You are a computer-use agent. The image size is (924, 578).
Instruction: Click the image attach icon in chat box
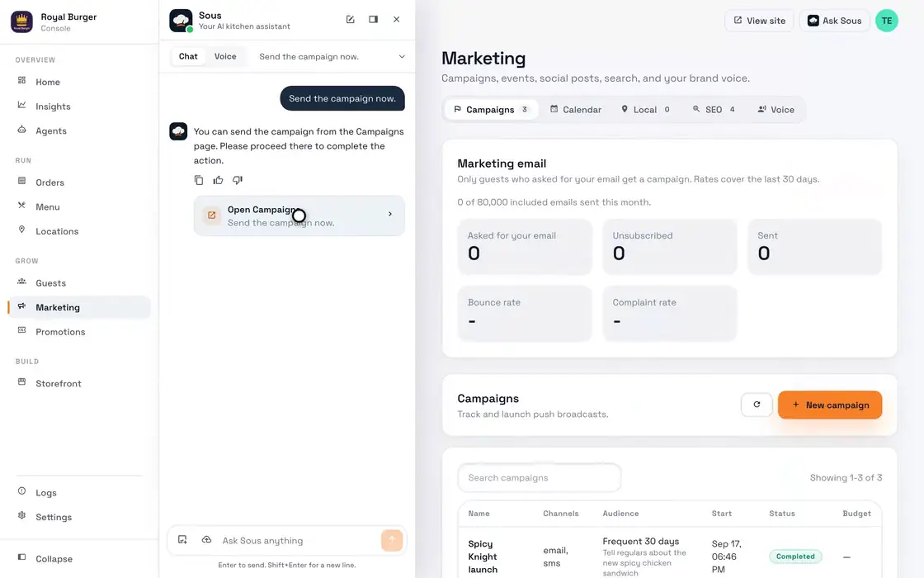(x=182, y=540)
